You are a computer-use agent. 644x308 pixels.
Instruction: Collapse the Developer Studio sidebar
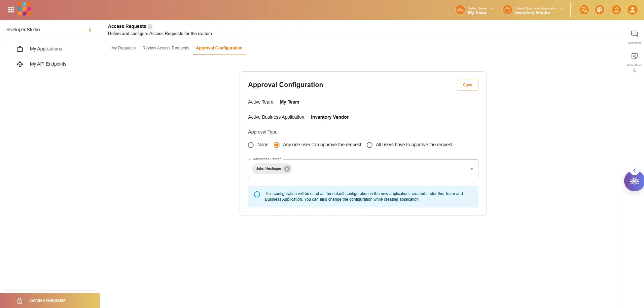coord(90,30)
